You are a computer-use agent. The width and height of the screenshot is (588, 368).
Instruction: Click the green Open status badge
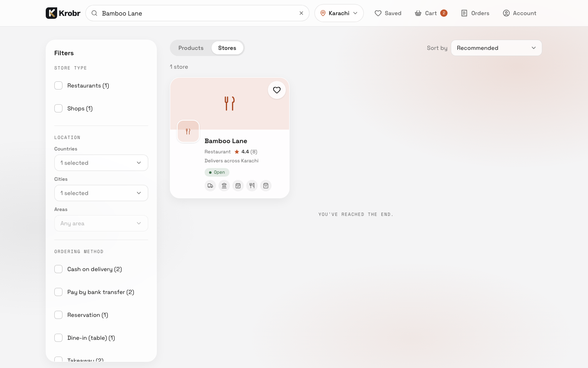click(217, 172)
